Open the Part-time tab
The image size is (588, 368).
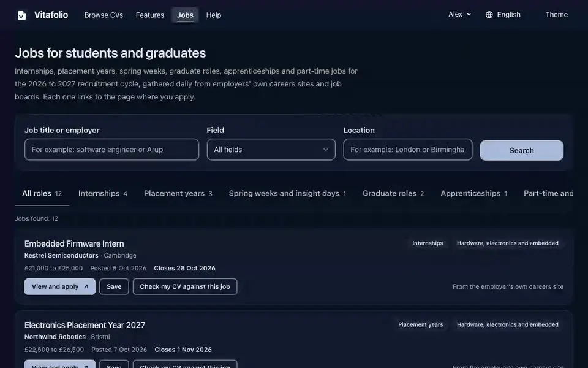coord(548,193)
